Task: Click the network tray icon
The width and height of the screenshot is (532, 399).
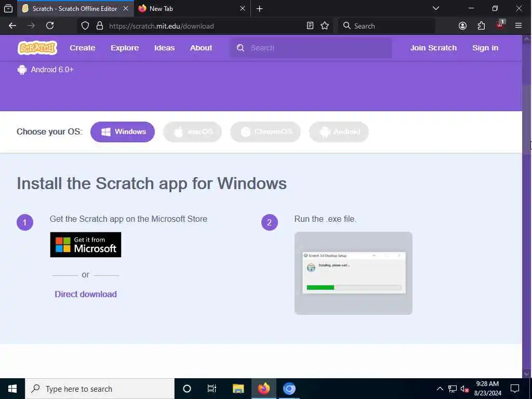Action: (453, 389)
